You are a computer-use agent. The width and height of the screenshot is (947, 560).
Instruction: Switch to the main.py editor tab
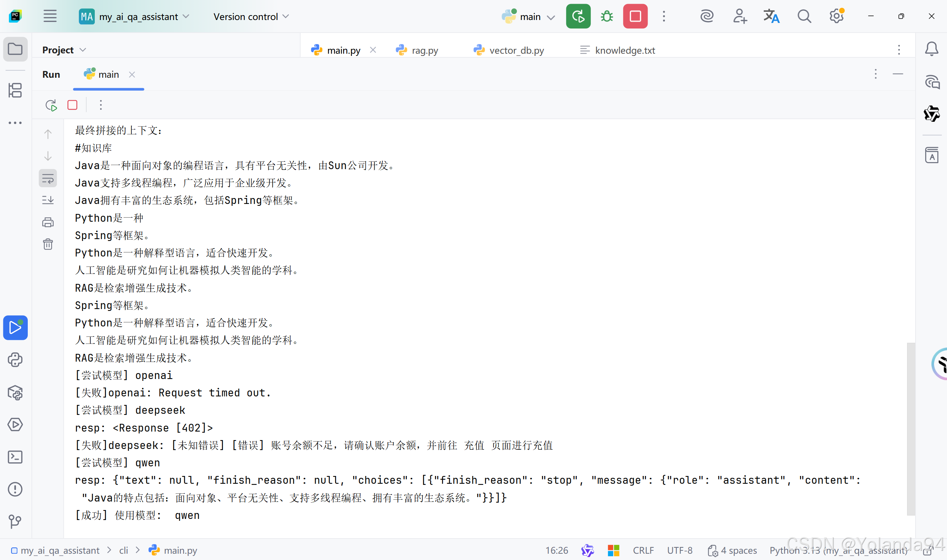point(344,50)
